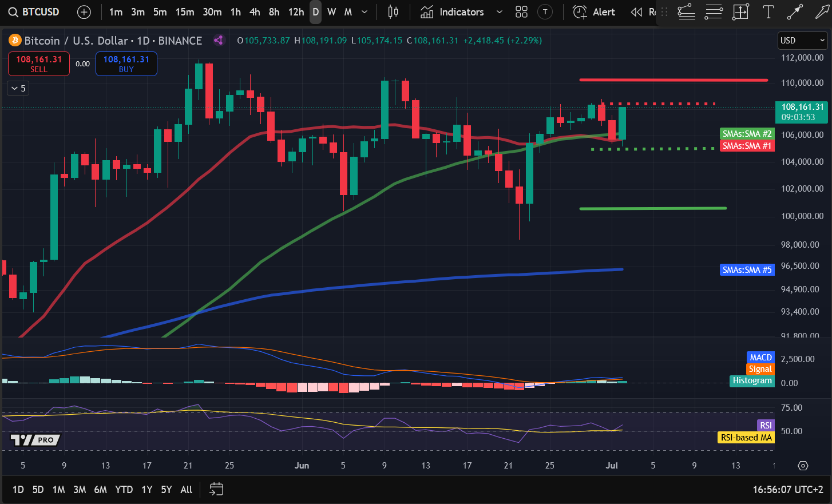832x504 pixels.
Task: Set range to 6M
Action: [x=101, y=490]
